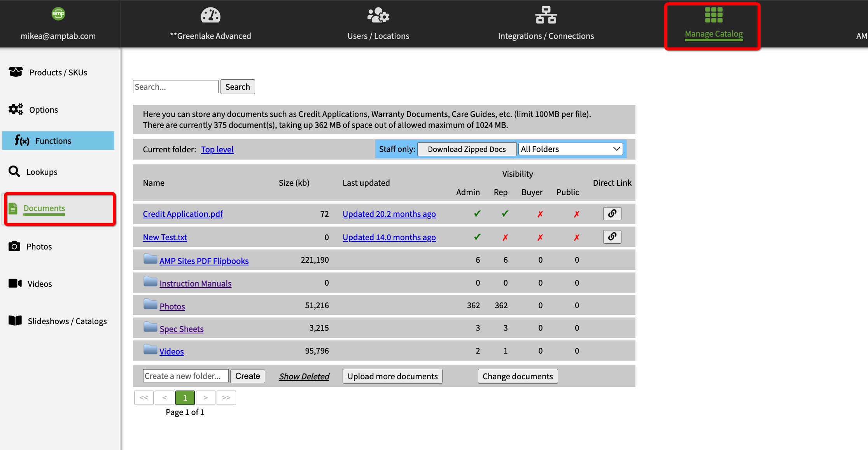Image resolution: width=868 pixels, height=450 pixels.
Task: Open the AMP Sites PDF Flipbooks folder
Action: click(204, 261)
